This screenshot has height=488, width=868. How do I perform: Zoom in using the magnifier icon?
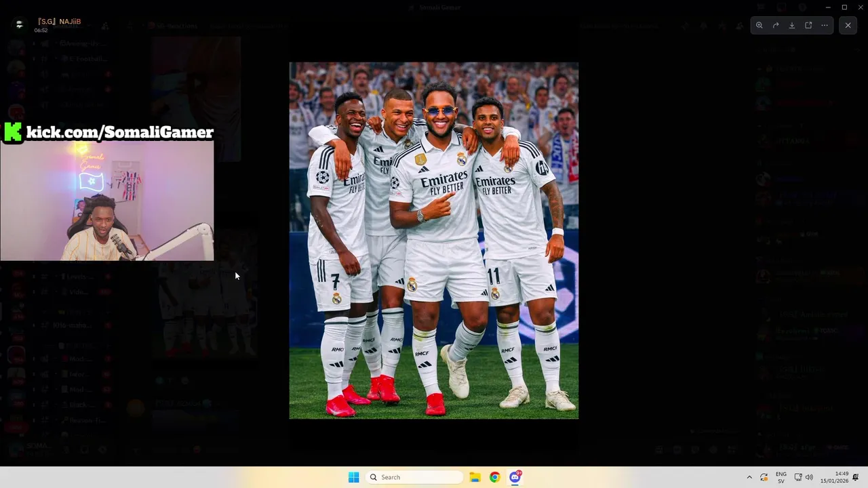[x=759, y=25]
